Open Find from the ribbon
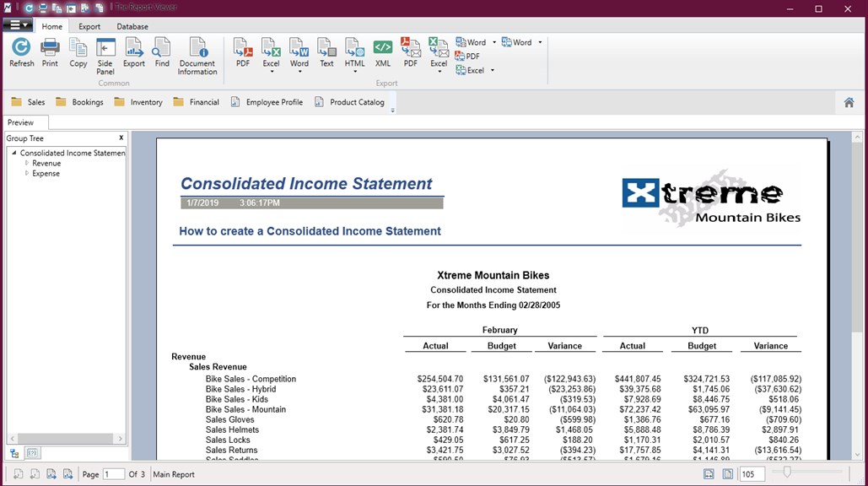This screenshot has height=486, width=868. point(162,53)
